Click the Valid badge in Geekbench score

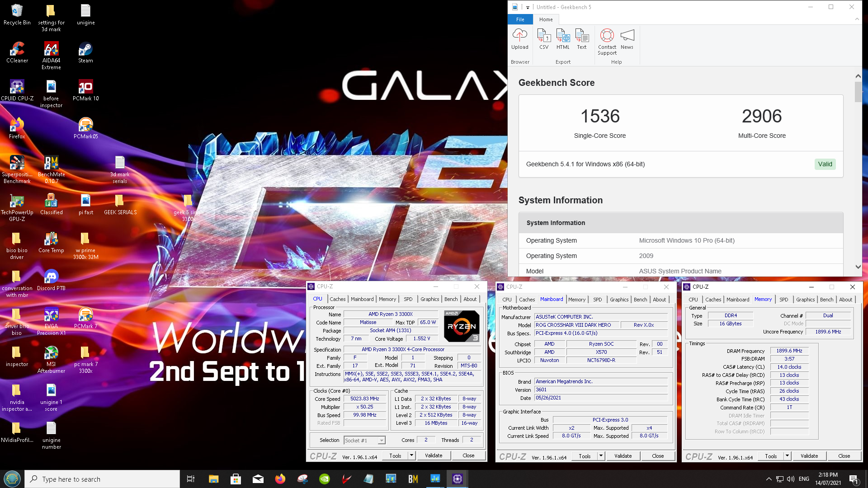pos(825,164)
